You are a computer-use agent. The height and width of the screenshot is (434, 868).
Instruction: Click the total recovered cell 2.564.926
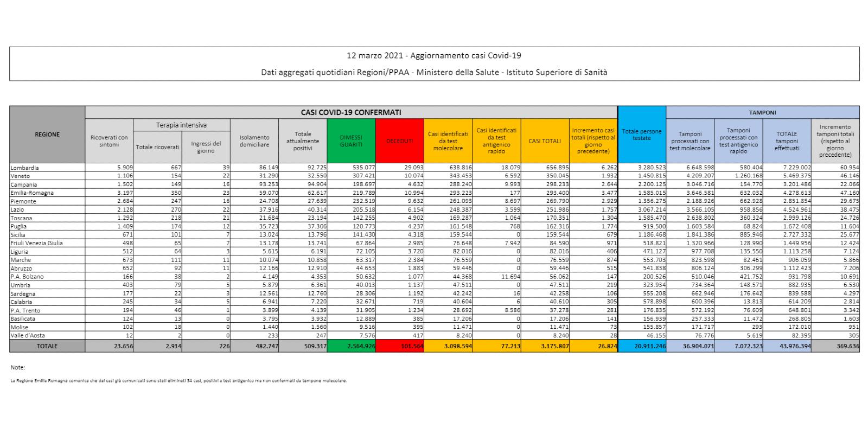click(350, 346)
